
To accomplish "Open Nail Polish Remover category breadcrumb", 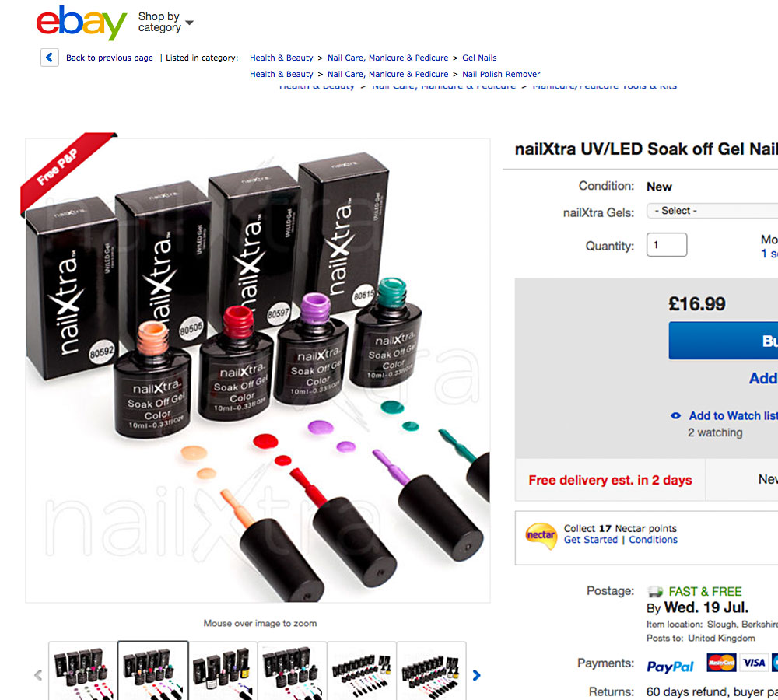I will pyautogui.click(x=501, y=74).
